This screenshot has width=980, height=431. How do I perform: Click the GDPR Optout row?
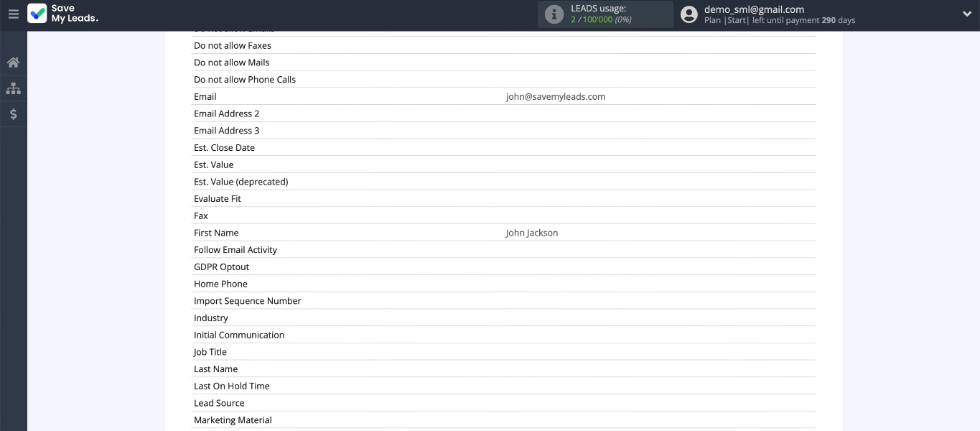click(503, 267)
